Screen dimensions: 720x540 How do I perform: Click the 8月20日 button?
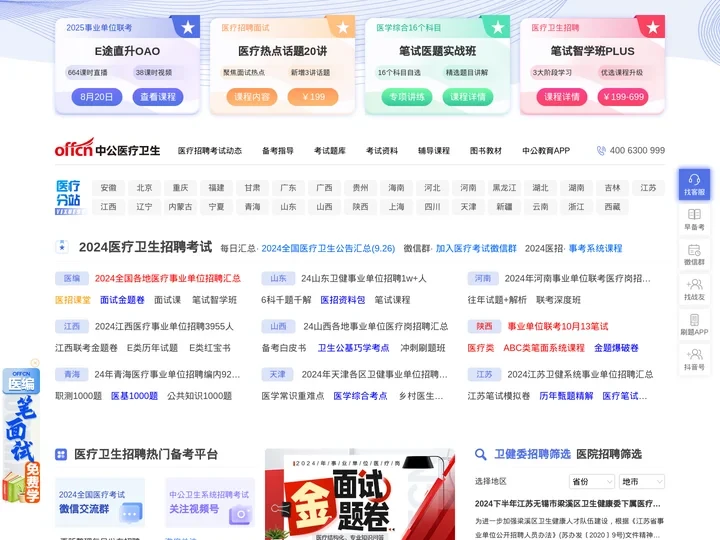point(97,97)
